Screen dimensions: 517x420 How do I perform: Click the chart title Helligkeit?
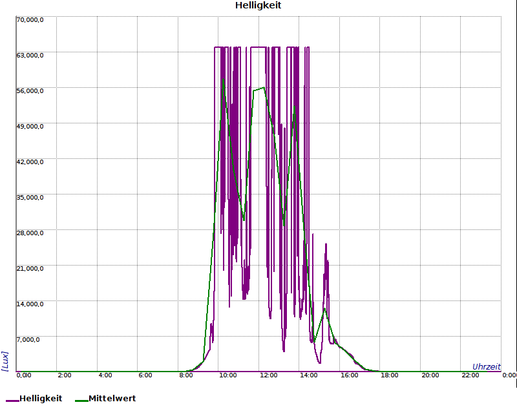(x=258, y=5)
